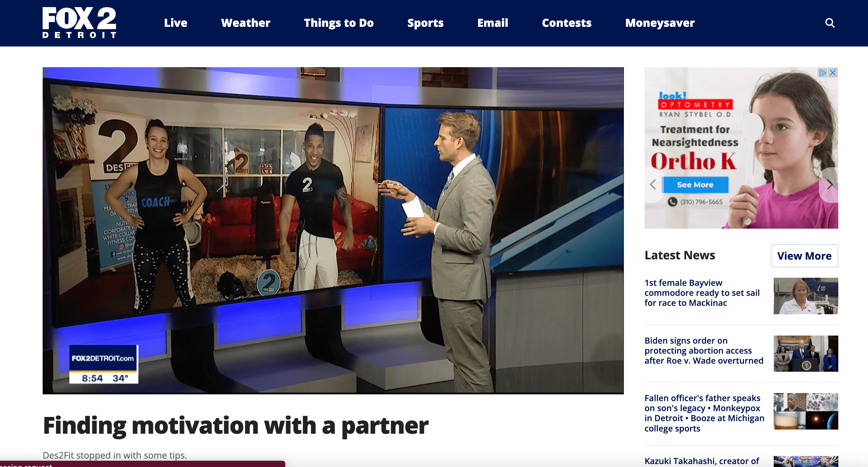Open the Live menu item
The width and height of the screenshot is (868, 467).
pos(175,23)
